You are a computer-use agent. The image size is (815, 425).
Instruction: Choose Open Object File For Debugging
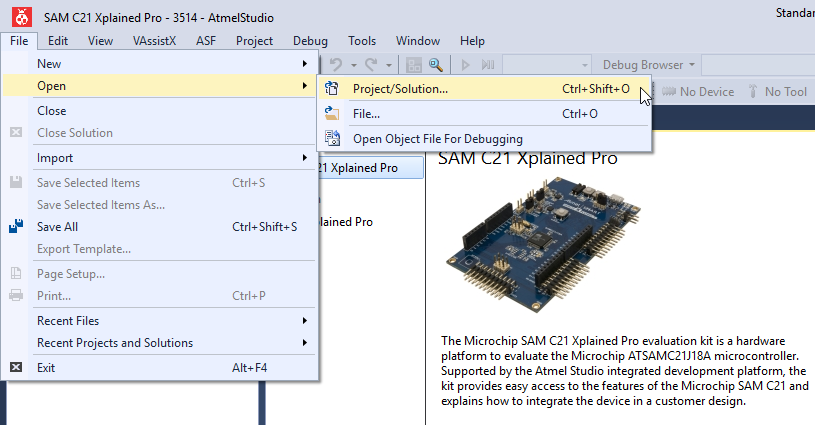484,138
